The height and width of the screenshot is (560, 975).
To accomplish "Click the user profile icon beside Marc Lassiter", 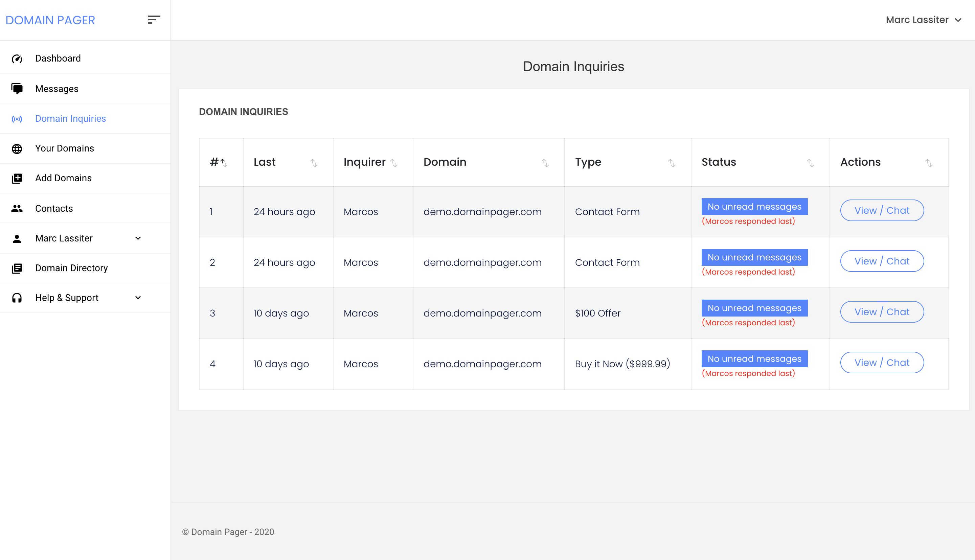I will point(17,238).
